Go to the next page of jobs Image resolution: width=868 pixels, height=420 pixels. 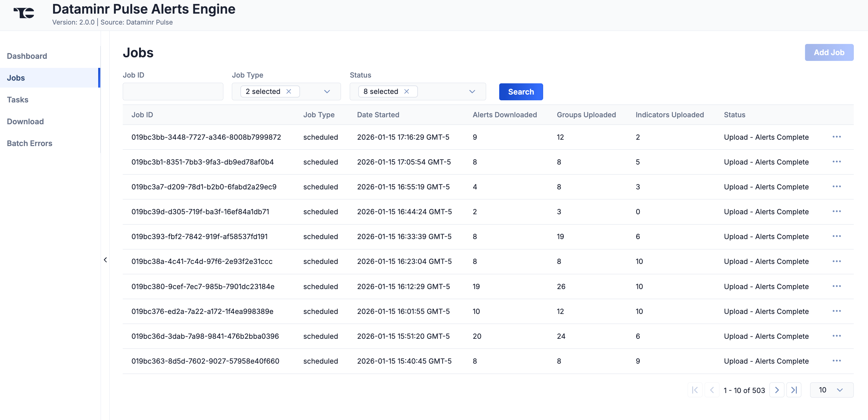pos(777,390)
